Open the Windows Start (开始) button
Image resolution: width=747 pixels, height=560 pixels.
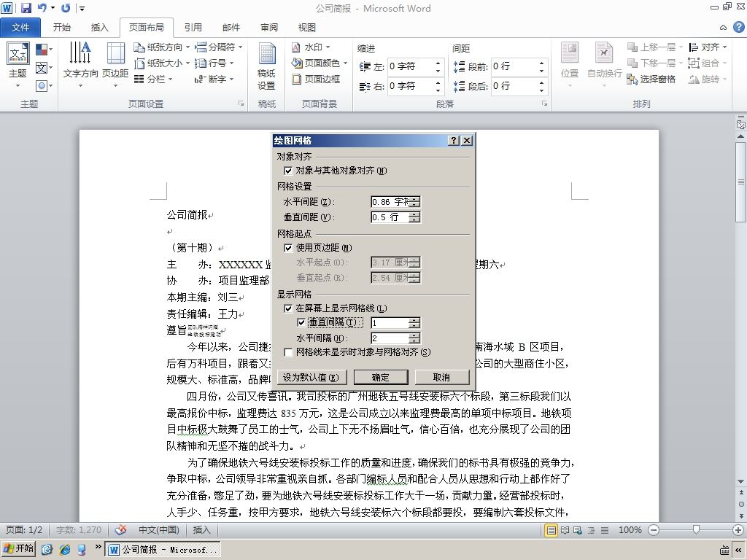pos(18,549)
